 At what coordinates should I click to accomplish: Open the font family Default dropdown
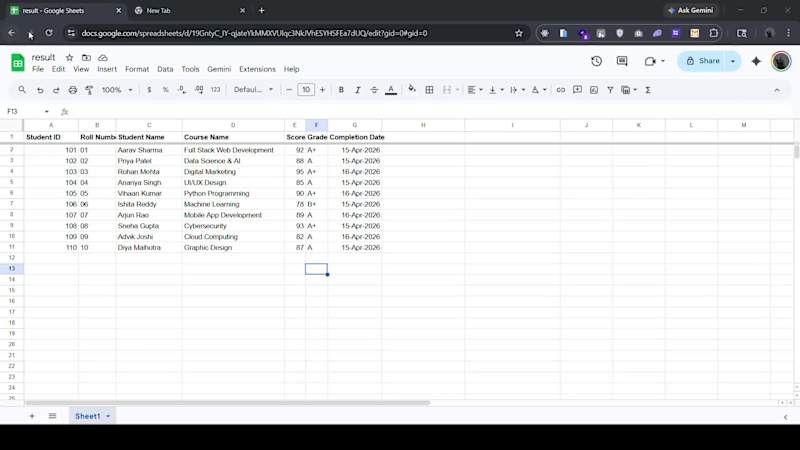[x=253, y=90]
